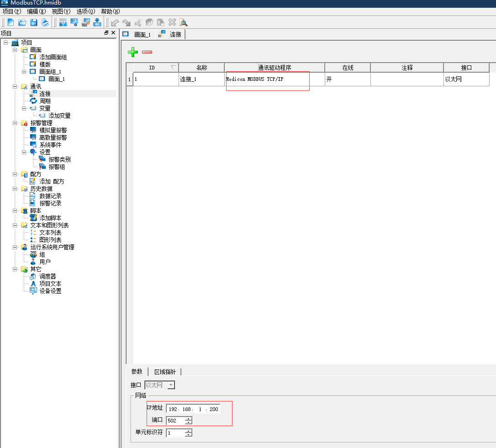Click the cut scissors icon
Viewport: 496px width, 448px height.
point(138,22)
